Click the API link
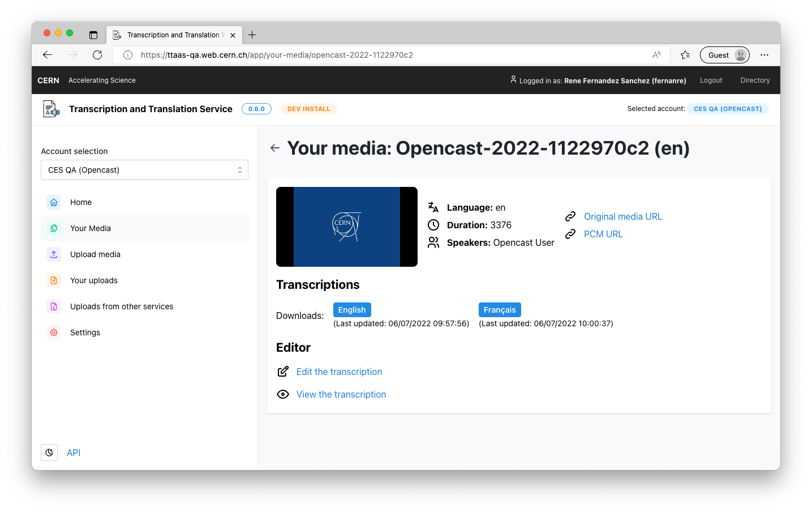 [74, 453]
